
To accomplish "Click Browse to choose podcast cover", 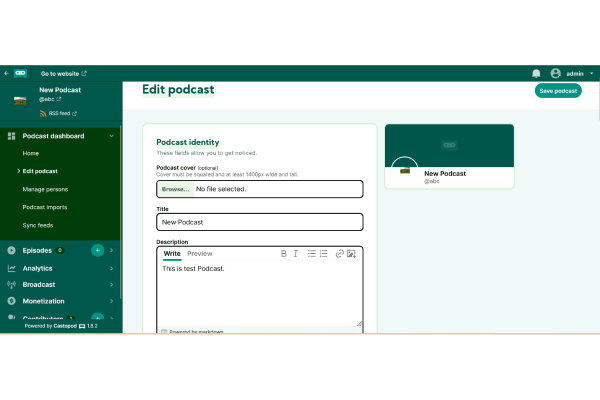I will (174, 189).
